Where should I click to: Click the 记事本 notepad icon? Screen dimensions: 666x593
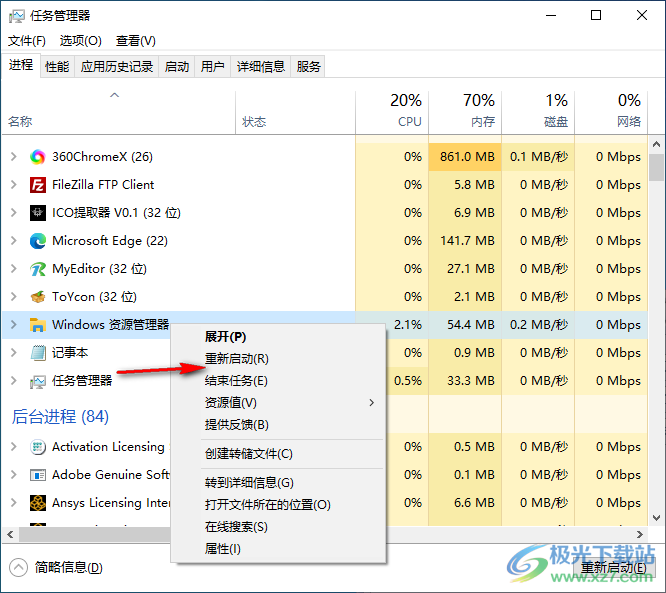pos(38,353)
